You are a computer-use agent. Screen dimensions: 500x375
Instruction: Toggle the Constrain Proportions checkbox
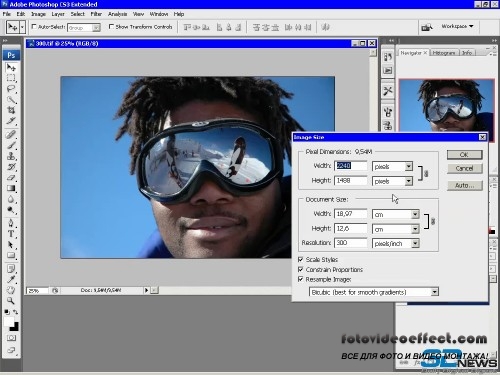tap(301, 269)
